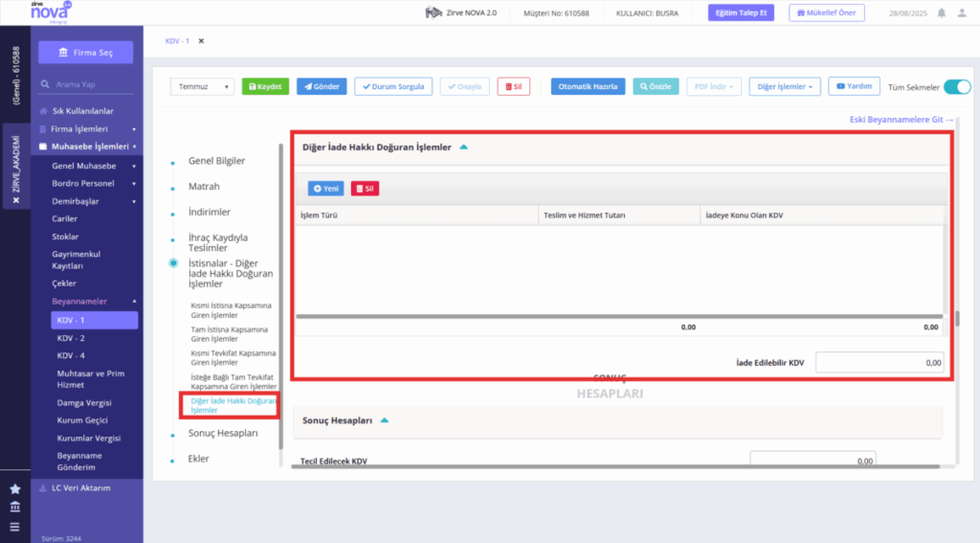Close the ZIRVE_AKADEMI vertical panel
980x543 pixels.
[16, 200]
